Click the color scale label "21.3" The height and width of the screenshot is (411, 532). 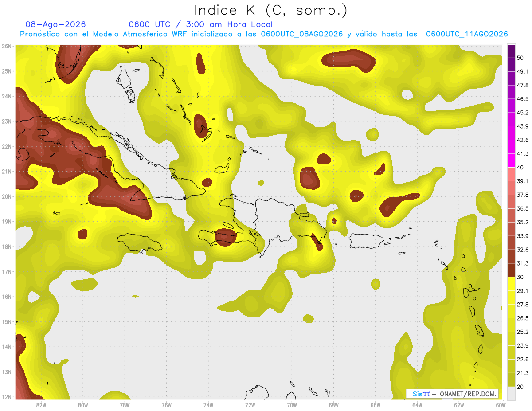pyautogui.click(x=523, y=373)
